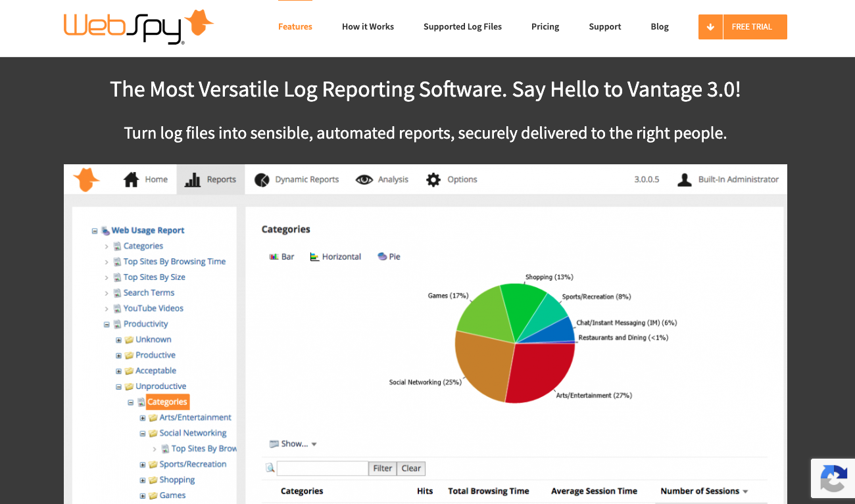Open the Support menu item

605,27
